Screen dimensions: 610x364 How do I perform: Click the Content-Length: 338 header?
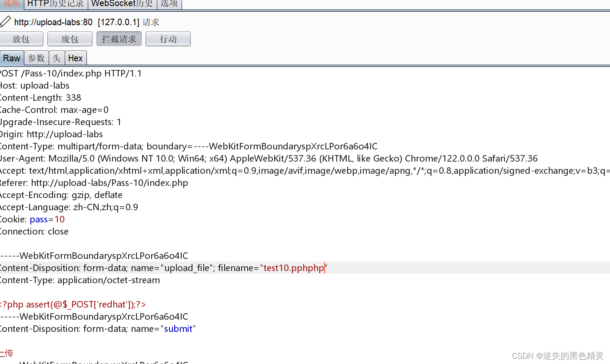40,98
